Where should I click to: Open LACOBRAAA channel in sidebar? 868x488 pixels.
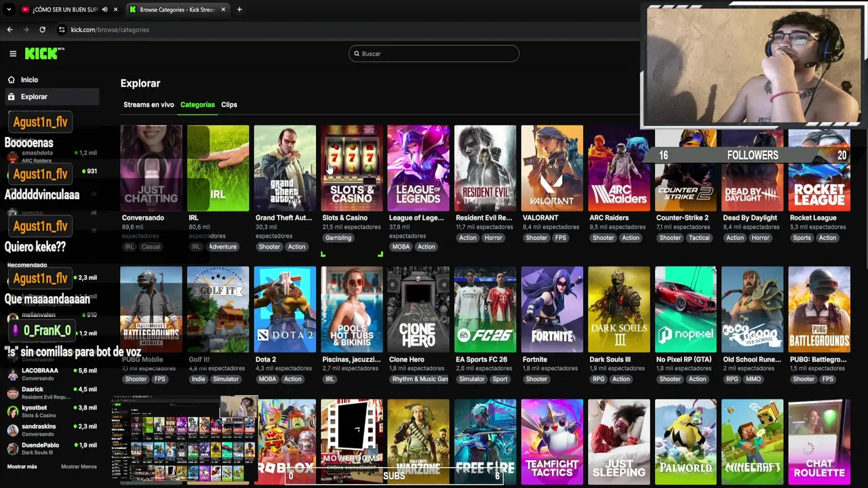pyautogui.click(x=53, y=374)
